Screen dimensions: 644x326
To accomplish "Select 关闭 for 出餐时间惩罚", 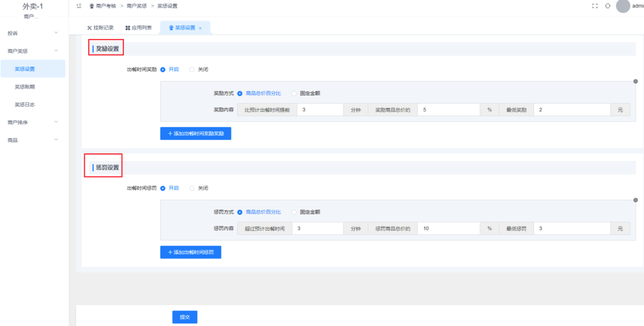I will pyautogui.click(x=192, y=188).
